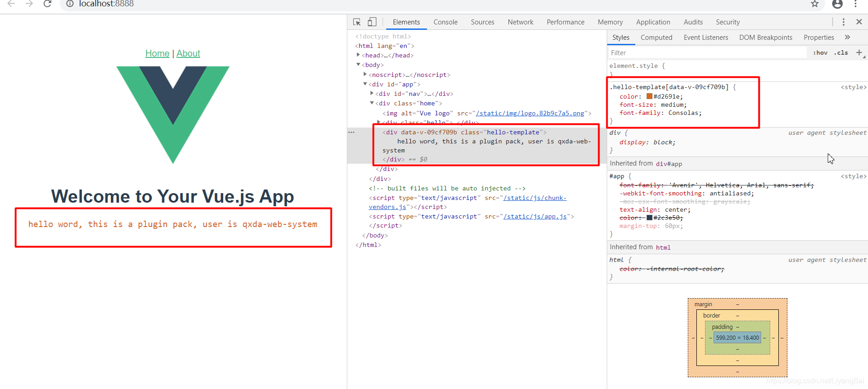Bookmark this page with the star icon
This screenshot has width=868, height=389.
point(815,4)
